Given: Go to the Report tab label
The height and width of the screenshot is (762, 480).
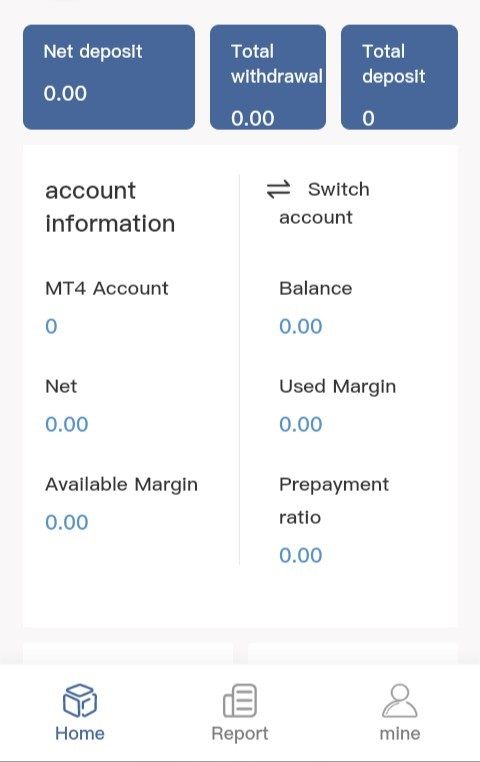Looking at the screenshot, I should pos(240,734).
